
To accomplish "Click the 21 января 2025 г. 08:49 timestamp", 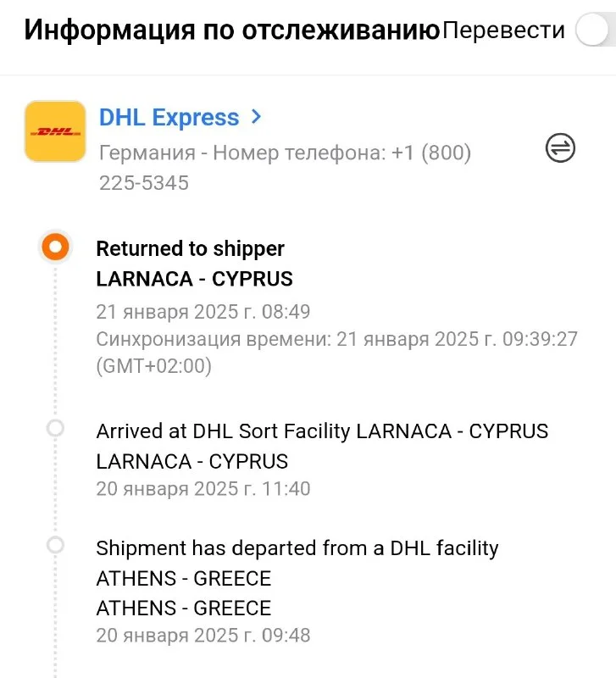I will coord(203,311).
